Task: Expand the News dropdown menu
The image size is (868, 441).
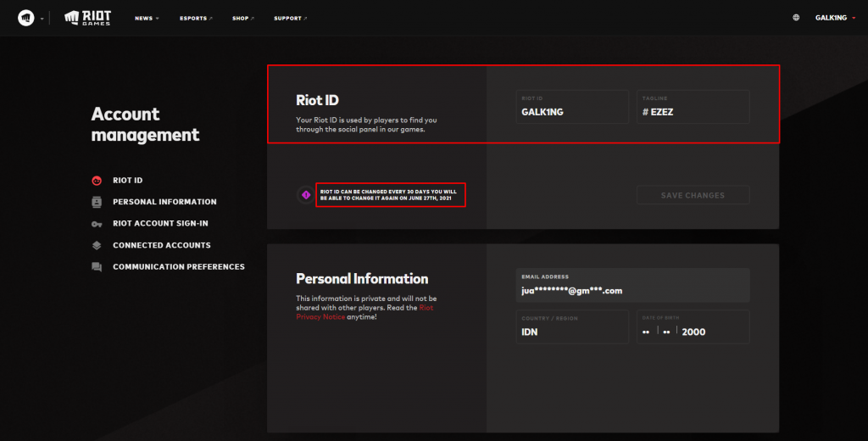Action: click(147, 18)
